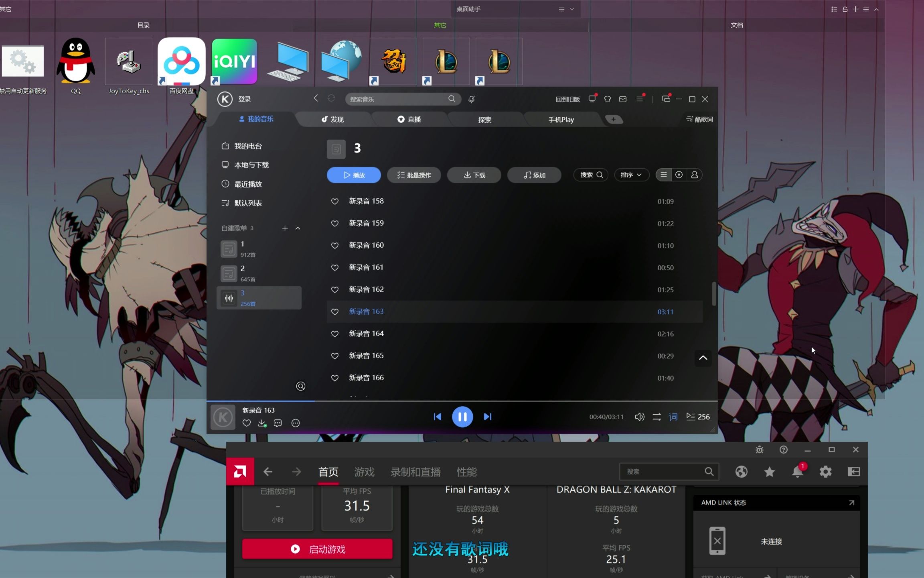The image size is (924, 578).
Task: Expand the AMD LINK 状态 panel arrow
Action: (x=851, y=503)
